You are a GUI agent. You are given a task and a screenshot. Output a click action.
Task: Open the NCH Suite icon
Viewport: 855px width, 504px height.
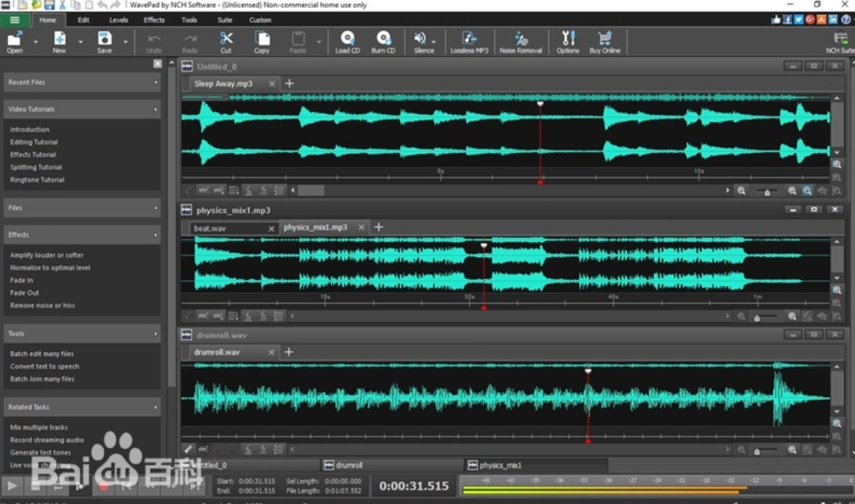point(839,39)
